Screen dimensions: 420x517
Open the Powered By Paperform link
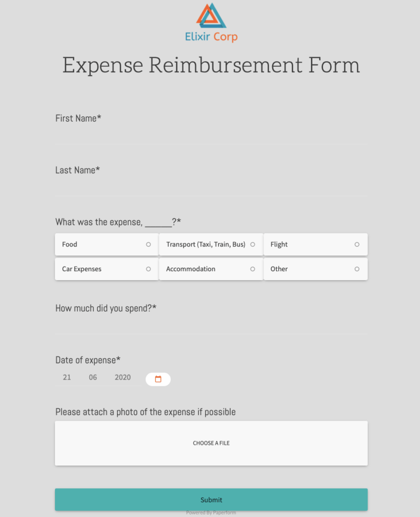[x=211, y=512]
